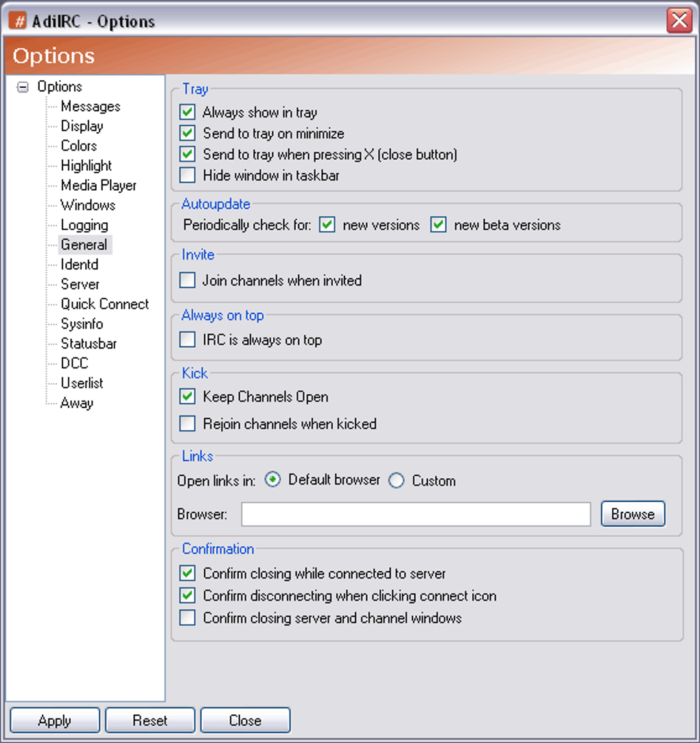
Task: Select Colors in the options tree
Action: tap(78, 146)
